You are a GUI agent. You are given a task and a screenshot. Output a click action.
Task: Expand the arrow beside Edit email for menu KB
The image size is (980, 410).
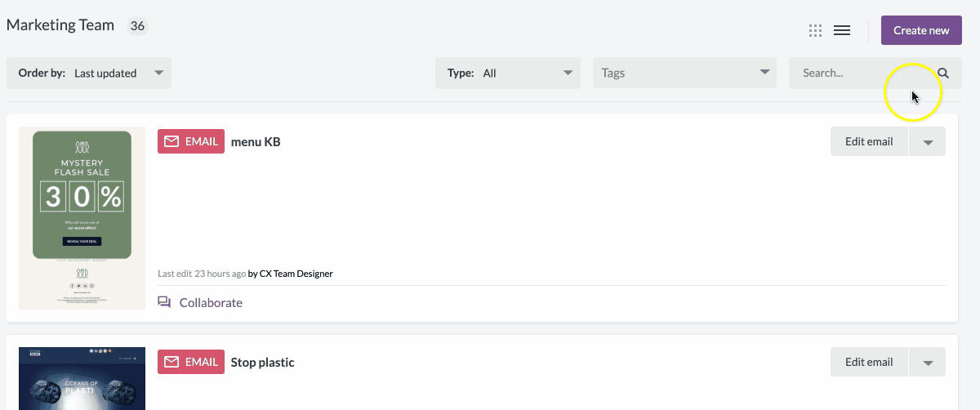(927, 141)
